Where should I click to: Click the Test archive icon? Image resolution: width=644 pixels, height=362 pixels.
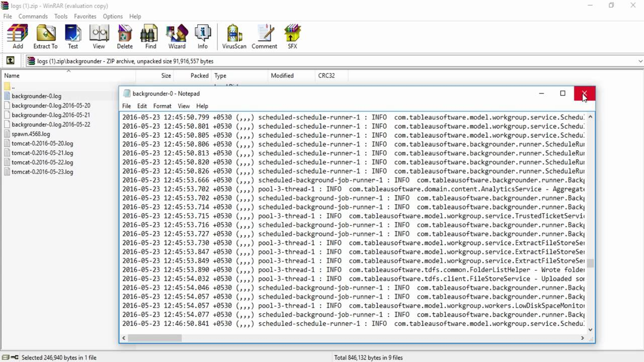pyautogui.click(x=73, y=37)
